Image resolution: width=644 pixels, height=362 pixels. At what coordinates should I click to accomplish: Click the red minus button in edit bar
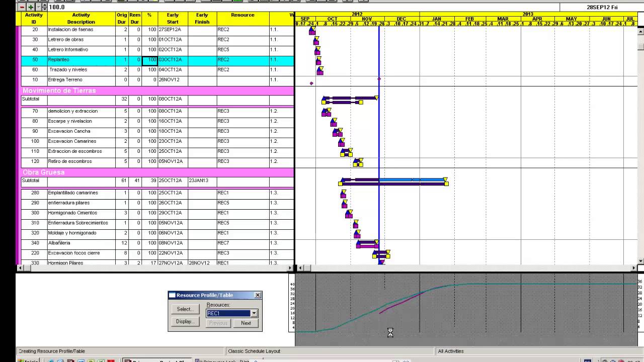pyautogui.click(x=22, y=7)
